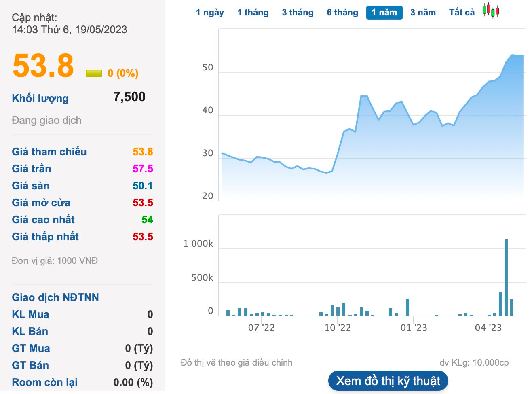Click the yellow unchanged-price indicator bar
The width and height of the screenshot is (532, 394).
click(94, 73)
